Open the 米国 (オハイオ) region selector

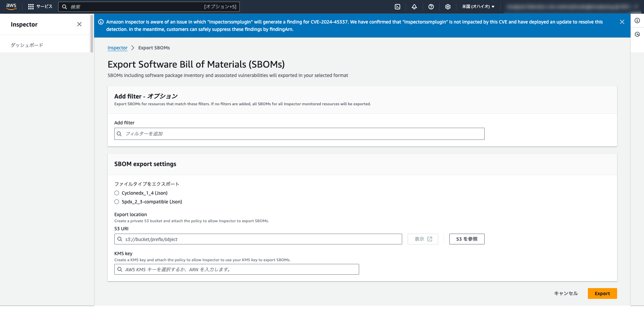point(478,6)
